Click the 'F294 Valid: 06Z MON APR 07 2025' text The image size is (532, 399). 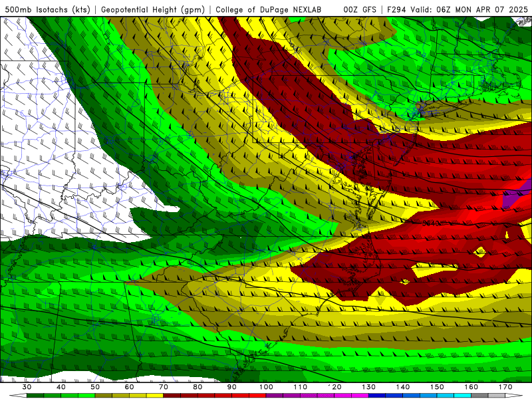click(x=458, y=10)
